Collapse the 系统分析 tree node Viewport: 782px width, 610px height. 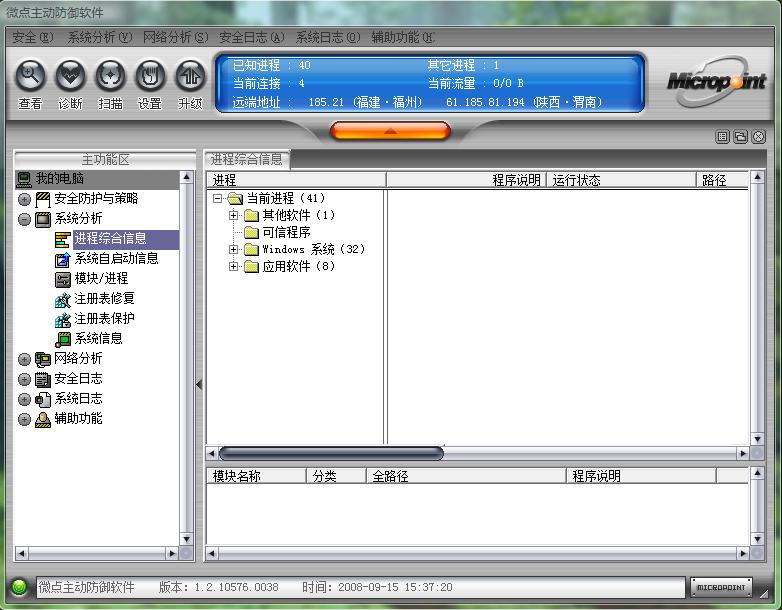[x=25, y=219]
